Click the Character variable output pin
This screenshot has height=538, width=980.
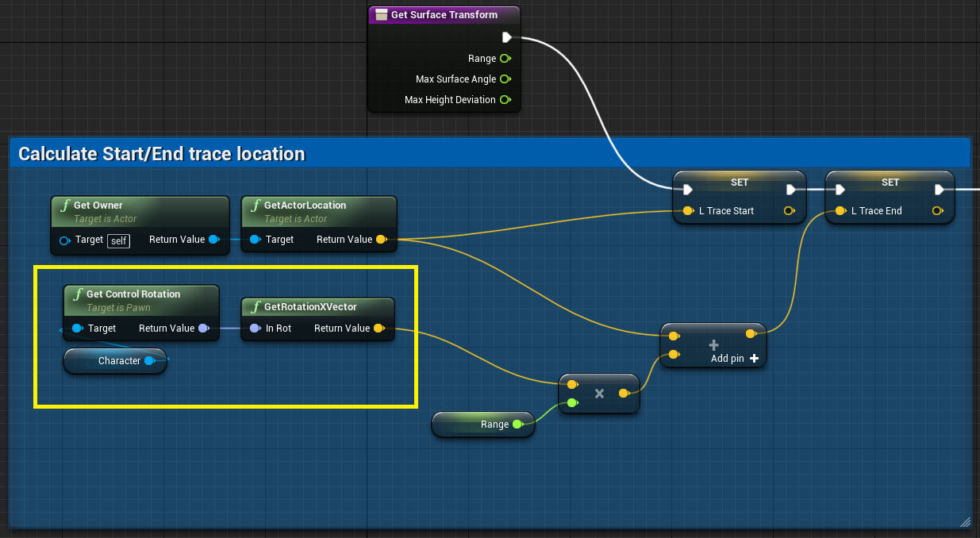[149, 361]
